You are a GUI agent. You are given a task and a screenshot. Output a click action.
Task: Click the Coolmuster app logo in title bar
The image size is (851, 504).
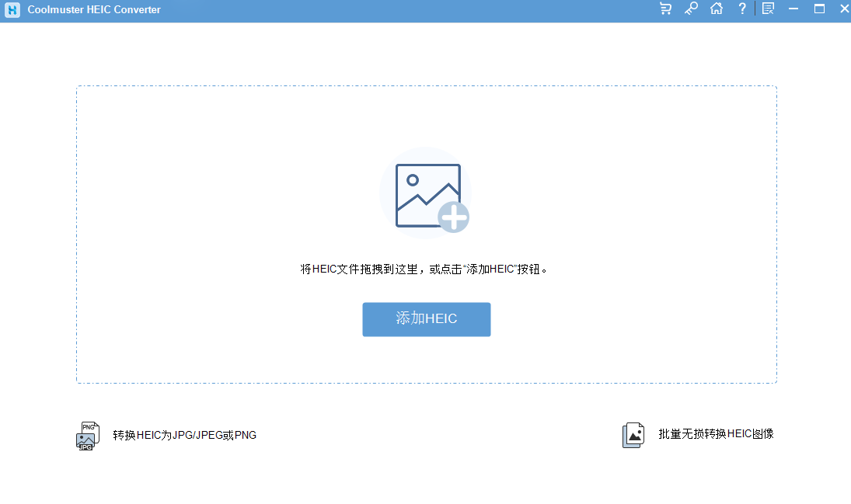[x=12, y=9]
